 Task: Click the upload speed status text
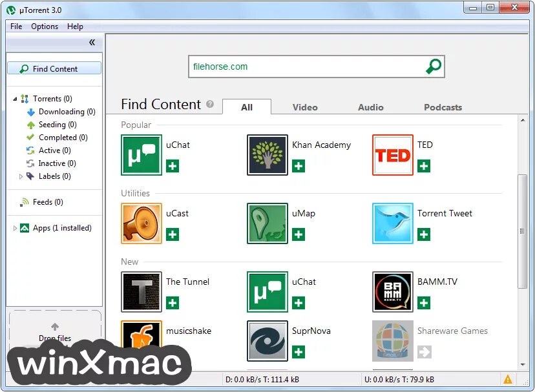(399, 379)
